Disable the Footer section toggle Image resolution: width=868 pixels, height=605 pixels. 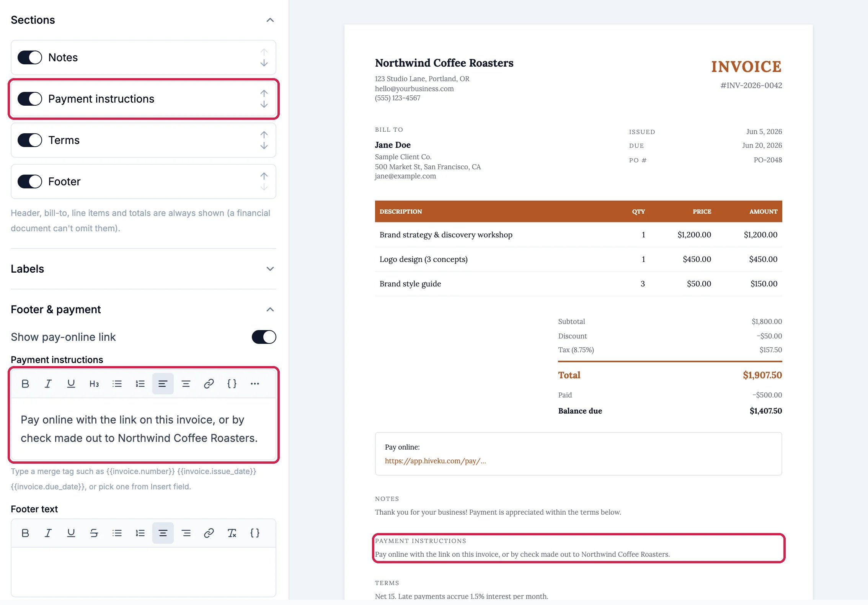pyautogui.click(x=30, y=181)
